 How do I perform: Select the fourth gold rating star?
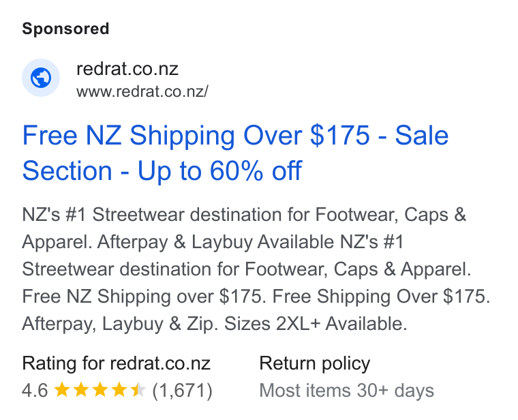tap(119, 390)
